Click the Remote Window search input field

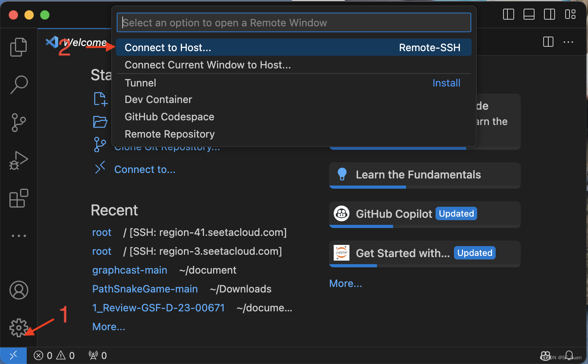[294, 22]
